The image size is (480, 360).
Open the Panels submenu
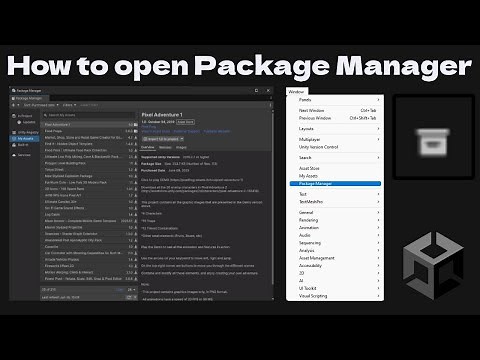point(335,100)
